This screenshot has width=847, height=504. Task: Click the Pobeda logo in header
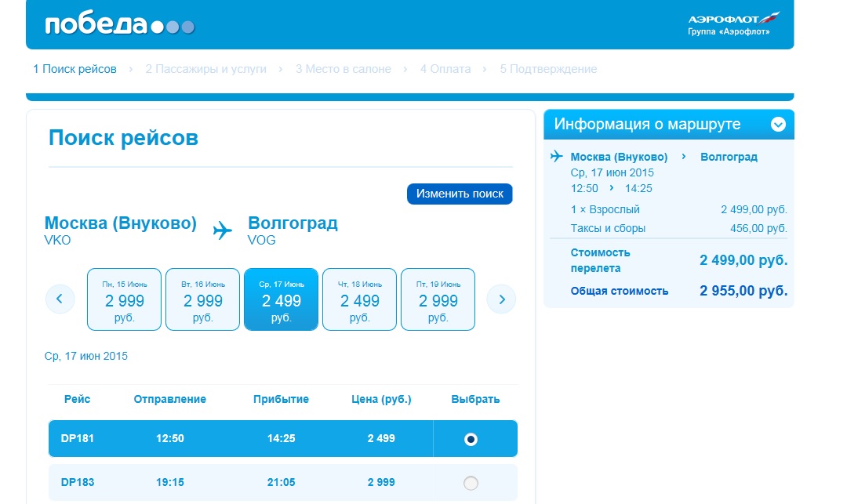119,25
